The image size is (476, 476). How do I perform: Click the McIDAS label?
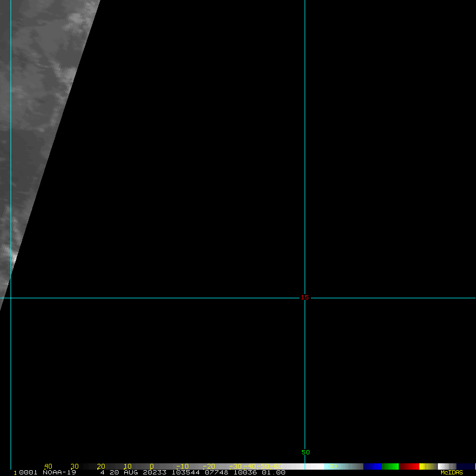(451, 472)
